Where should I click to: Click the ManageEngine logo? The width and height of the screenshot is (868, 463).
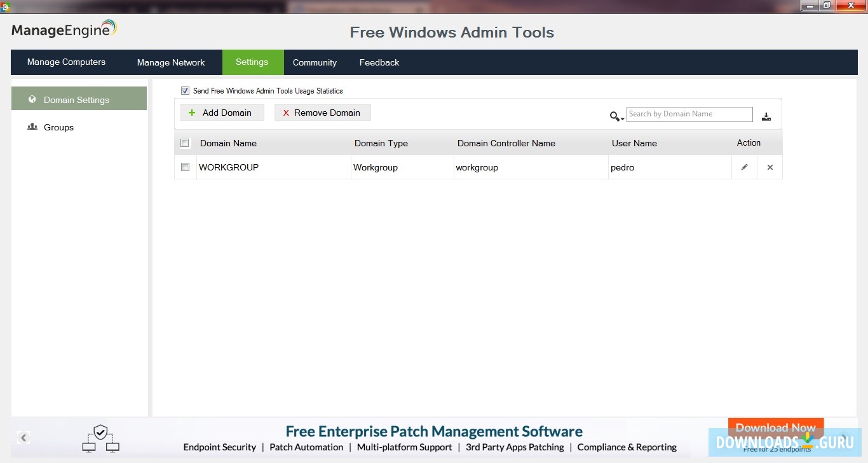64,28
